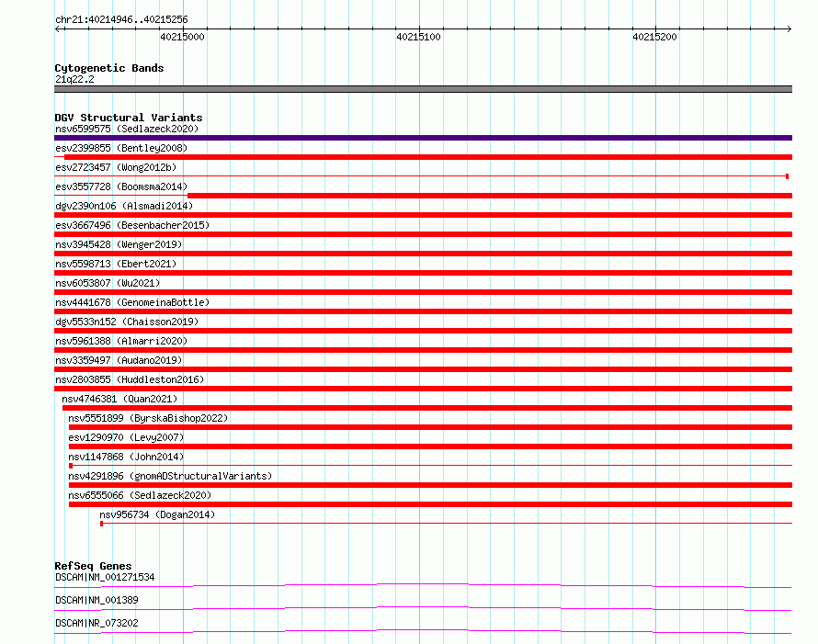818x644 pixels.
Task: Open variant esv3667496 (Besenbacher2015)
Action: (132, 225)
